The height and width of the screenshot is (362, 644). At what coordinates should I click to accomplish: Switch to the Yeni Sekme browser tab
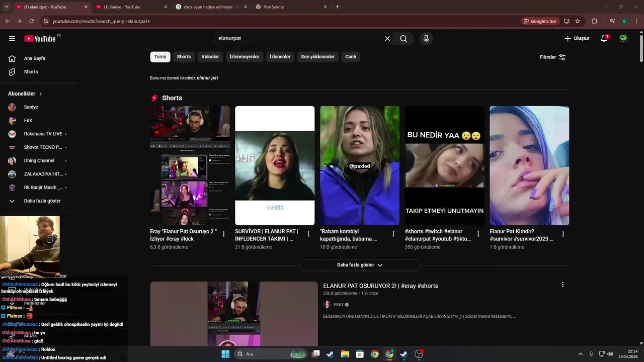click(290, 7)
